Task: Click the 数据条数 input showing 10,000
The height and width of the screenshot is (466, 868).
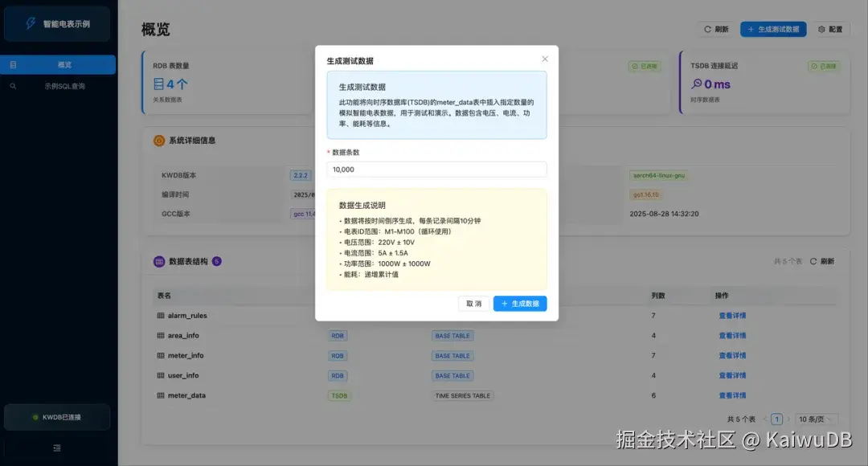Action: pos(436,170)
